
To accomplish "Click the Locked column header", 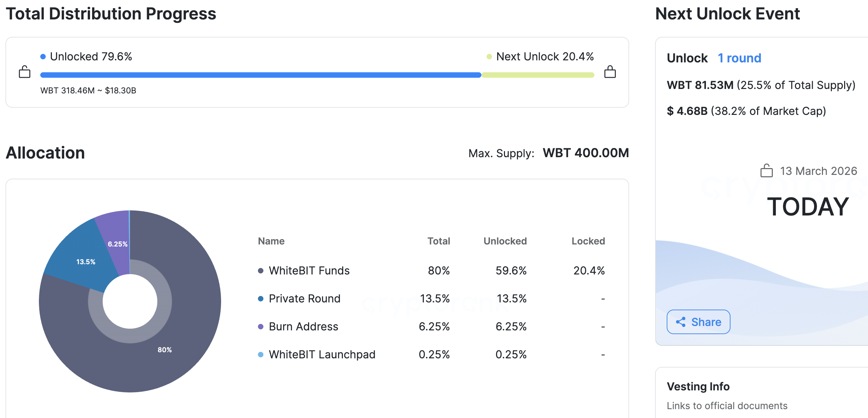I will click(x=588, y=241).
